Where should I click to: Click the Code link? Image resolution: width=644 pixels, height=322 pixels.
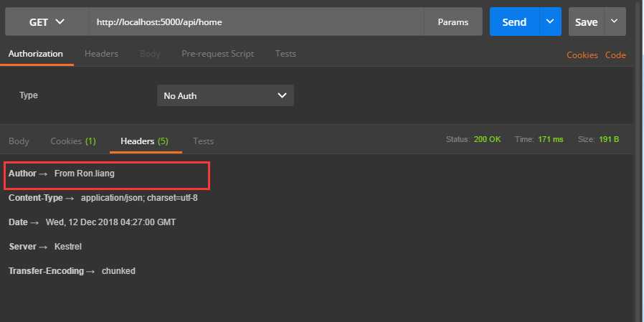[615, 55]
